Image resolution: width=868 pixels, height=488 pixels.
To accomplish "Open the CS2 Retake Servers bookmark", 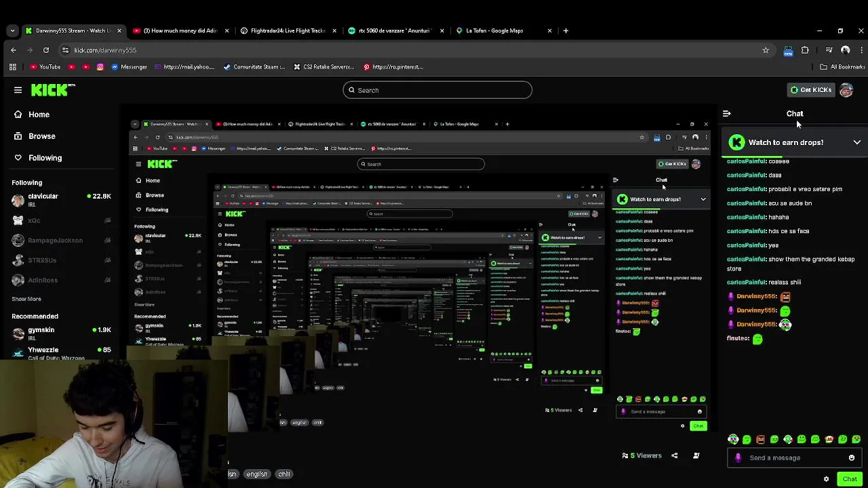I will [x=325, y=67].
